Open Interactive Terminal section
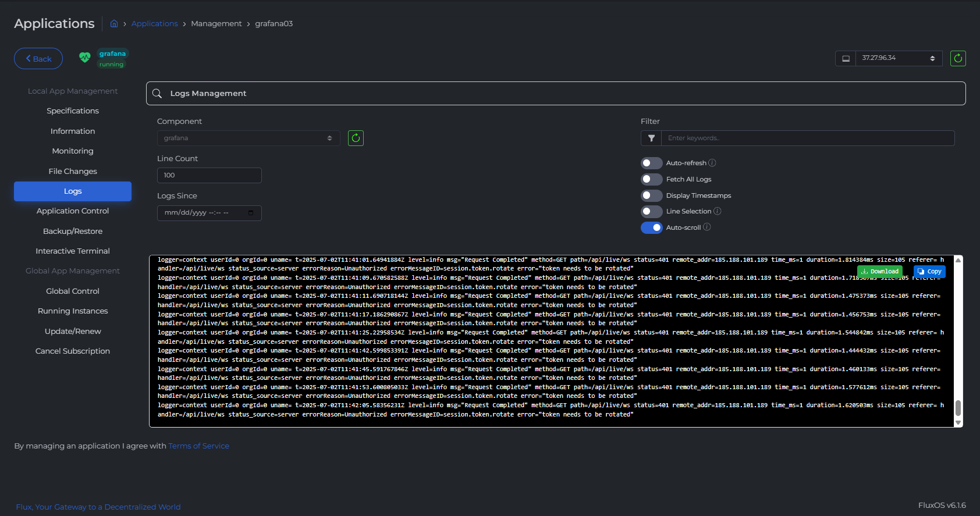The width and height of the screenshot is (980, 516). click(x=73, y=251)
